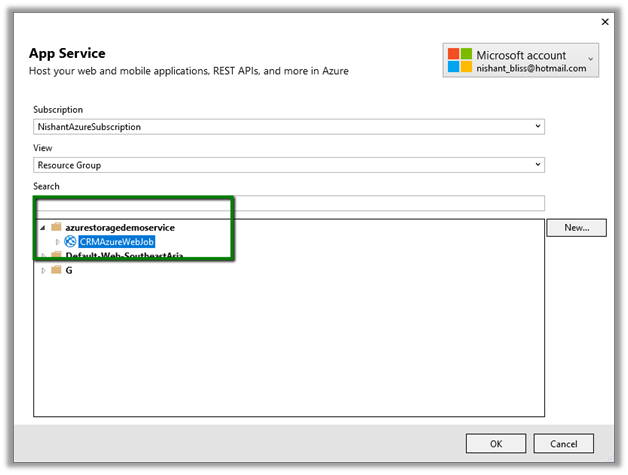Expand the G folder node
Screen dimensions: 628x475
pos(43,271)
